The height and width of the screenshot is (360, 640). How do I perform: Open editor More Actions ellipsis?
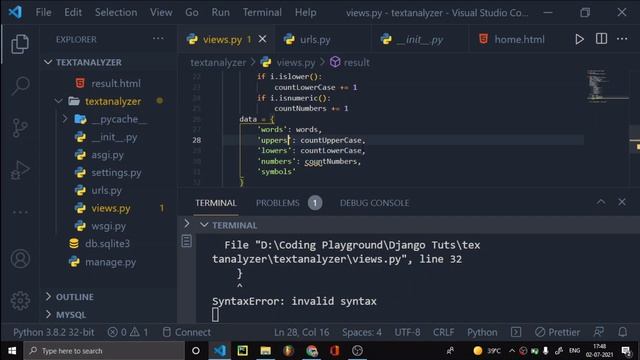(622, 39)
